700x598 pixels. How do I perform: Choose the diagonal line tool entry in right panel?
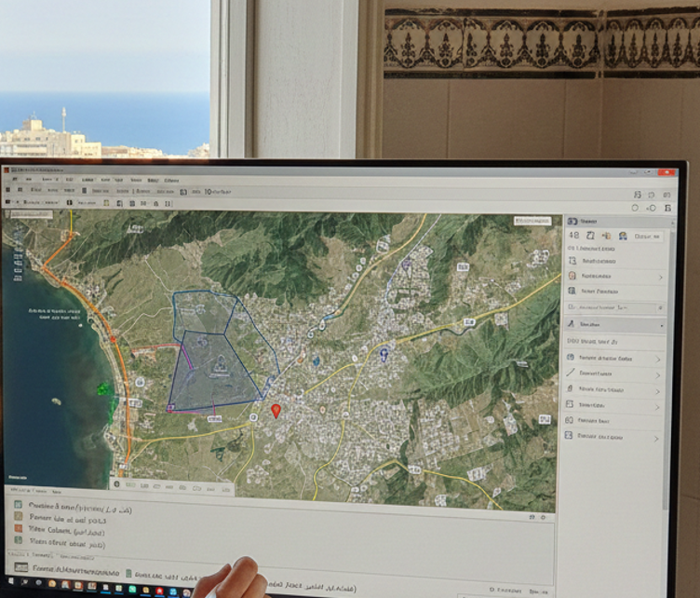[570, 373]
